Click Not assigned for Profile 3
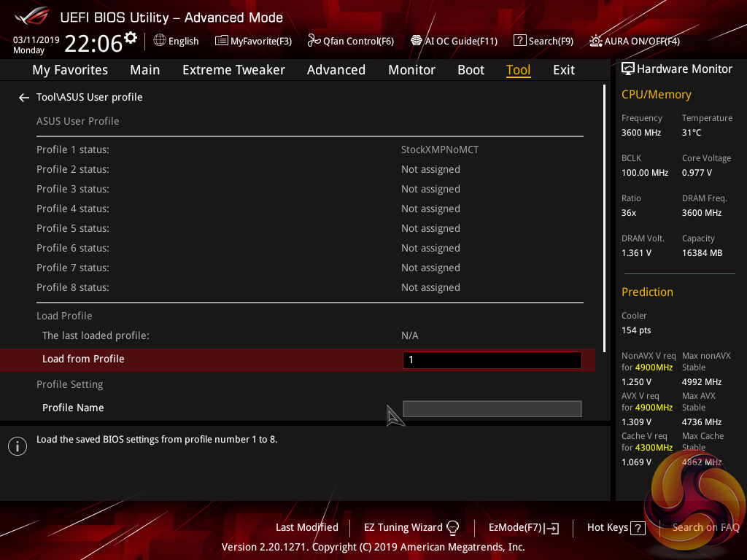 tap(430, 189)
